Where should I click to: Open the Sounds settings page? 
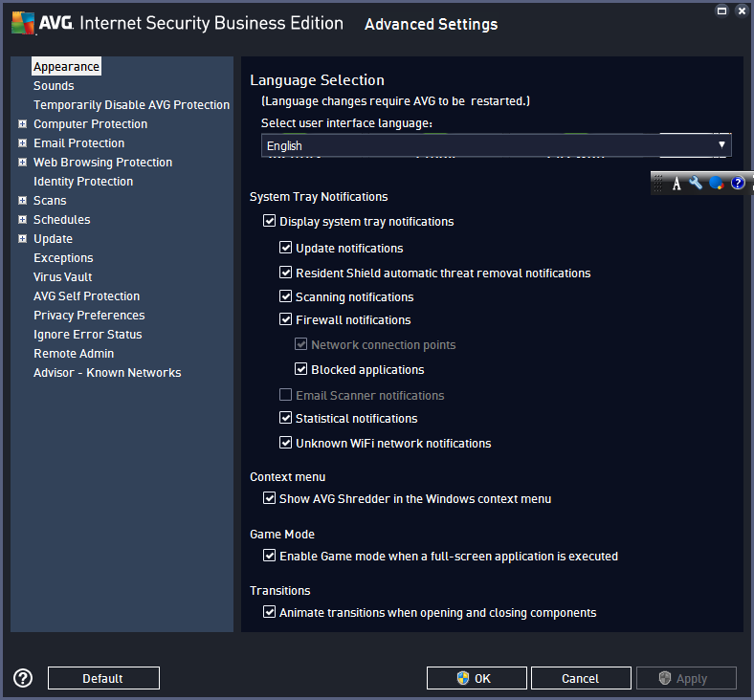54,85
